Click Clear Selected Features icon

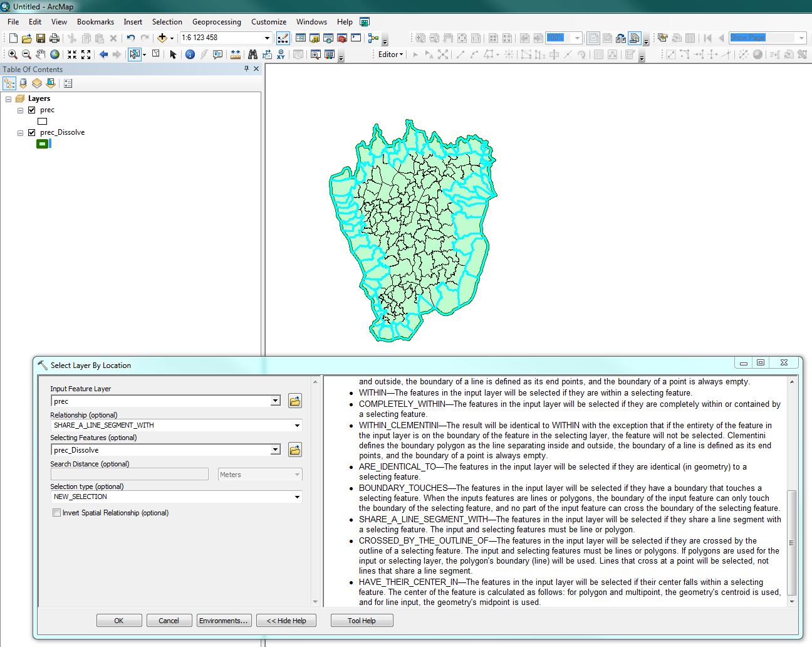[156, 55]
